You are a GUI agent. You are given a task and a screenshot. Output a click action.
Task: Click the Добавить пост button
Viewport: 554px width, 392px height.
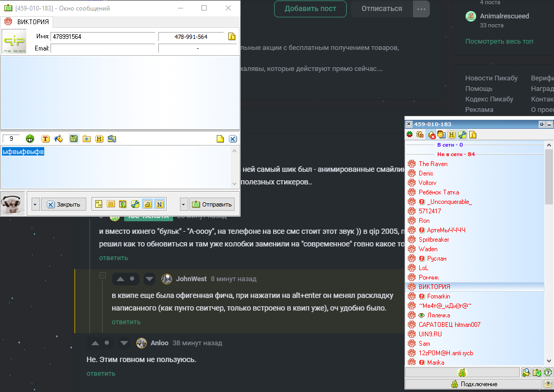pyautogui.click(x=310, y=9)
